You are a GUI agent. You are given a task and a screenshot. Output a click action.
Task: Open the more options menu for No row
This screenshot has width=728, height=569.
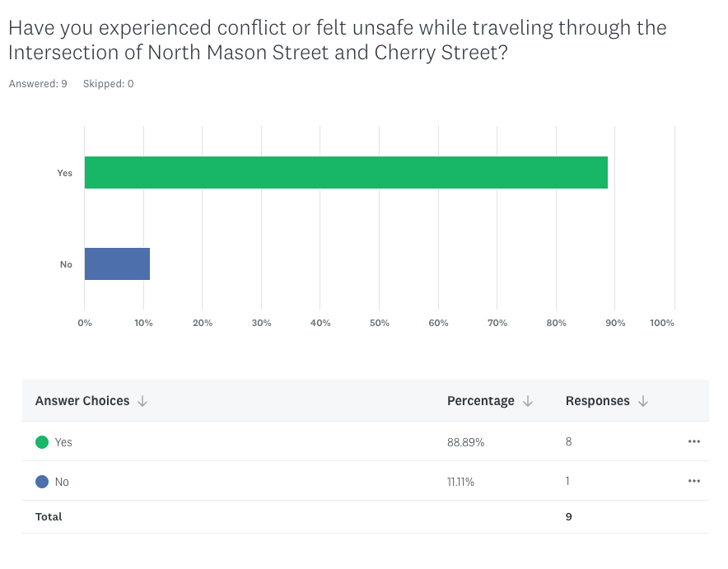693,481
